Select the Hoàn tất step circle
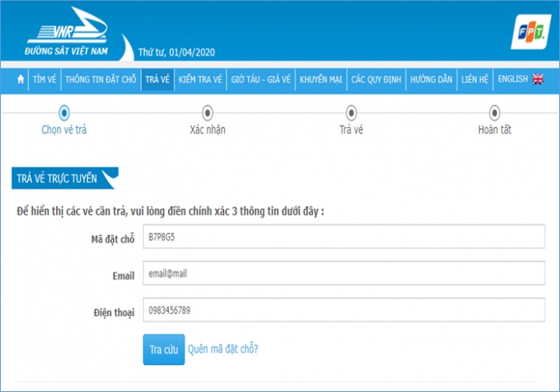This screenshot has height=392, width=560. [494, 113]
